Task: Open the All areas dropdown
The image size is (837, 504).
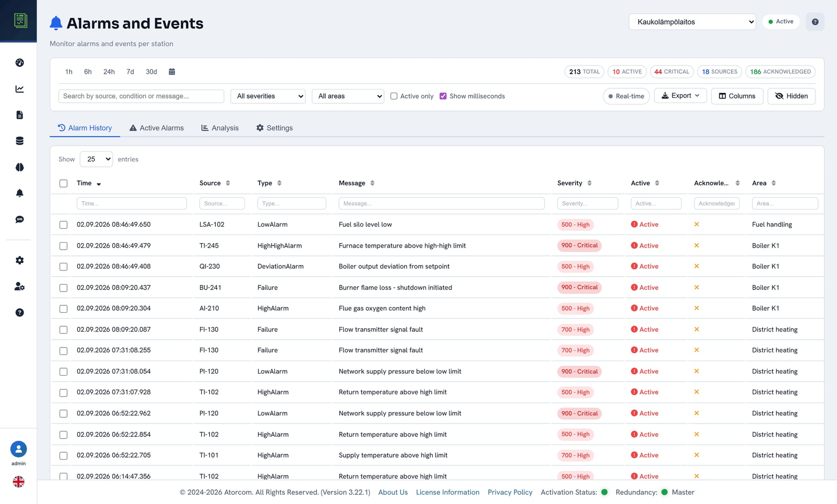Action: tap(348, 96)
